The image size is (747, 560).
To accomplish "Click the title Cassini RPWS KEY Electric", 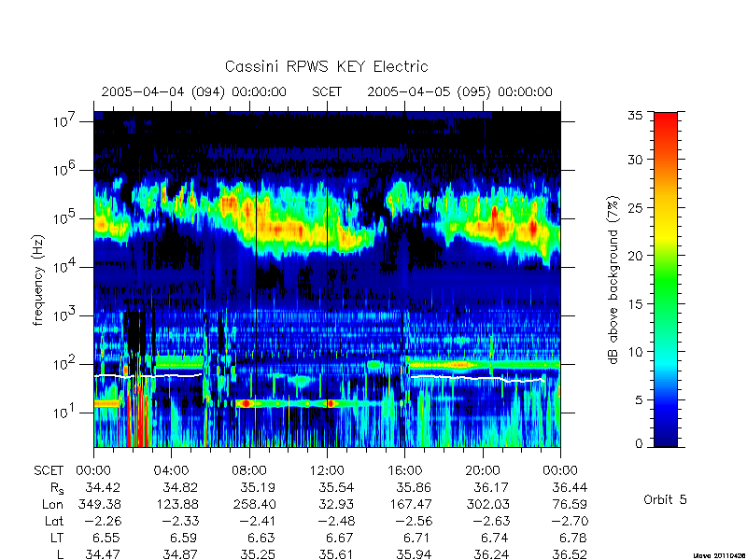I will click(326, 66).
